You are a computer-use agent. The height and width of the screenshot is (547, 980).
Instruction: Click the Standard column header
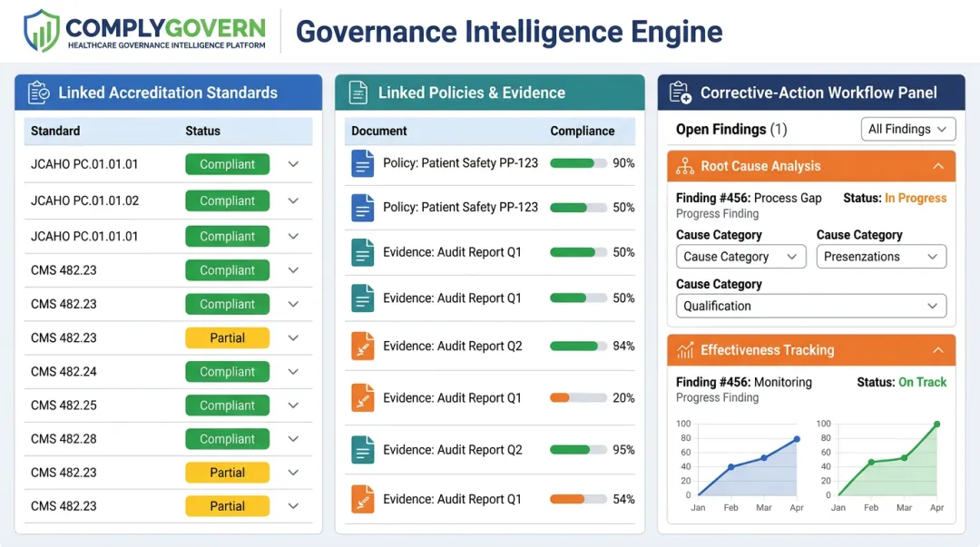click(55, 132)
